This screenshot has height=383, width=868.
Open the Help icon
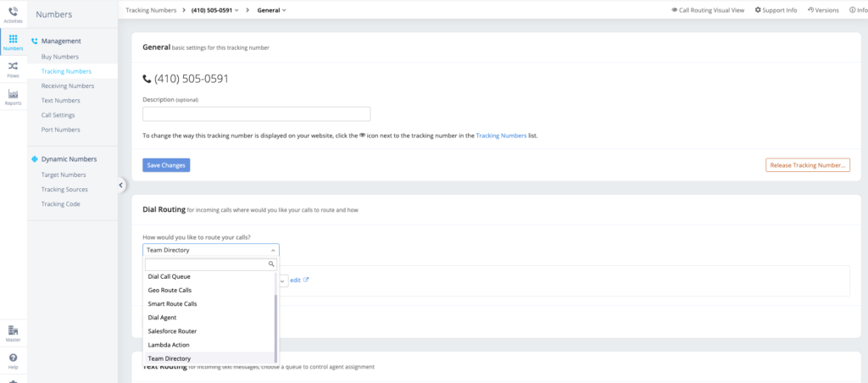13,360
